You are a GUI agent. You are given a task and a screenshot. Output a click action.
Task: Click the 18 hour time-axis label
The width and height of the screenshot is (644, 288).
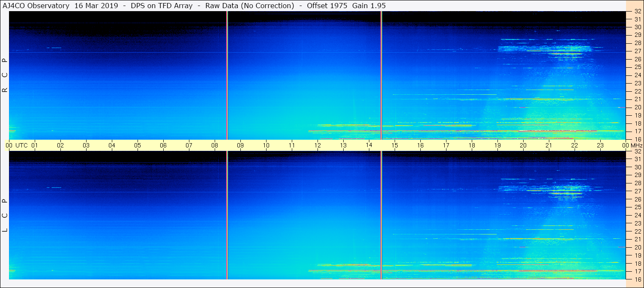[x=472, y=145]
